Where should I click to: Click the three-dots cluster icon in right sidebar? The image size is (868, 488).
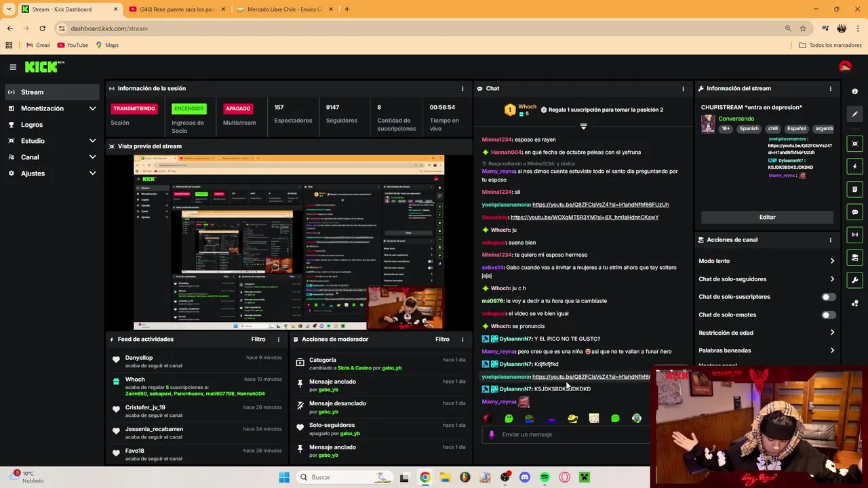[854, 303]
